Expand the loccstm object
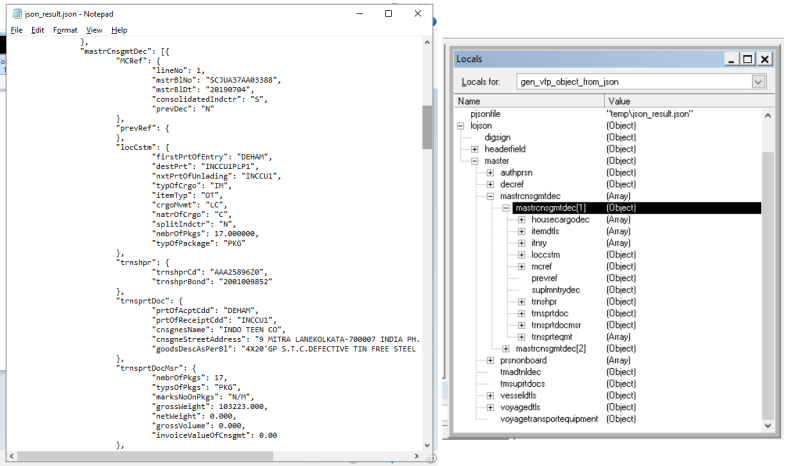 pos(521,255)
